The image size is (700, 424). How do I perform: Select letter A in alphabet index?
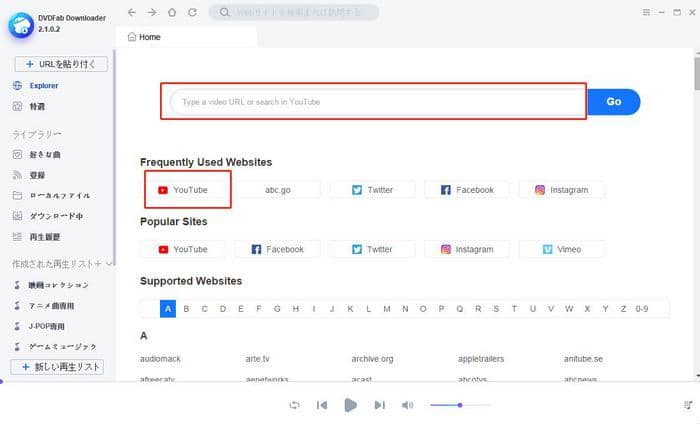tap(168, 309)
